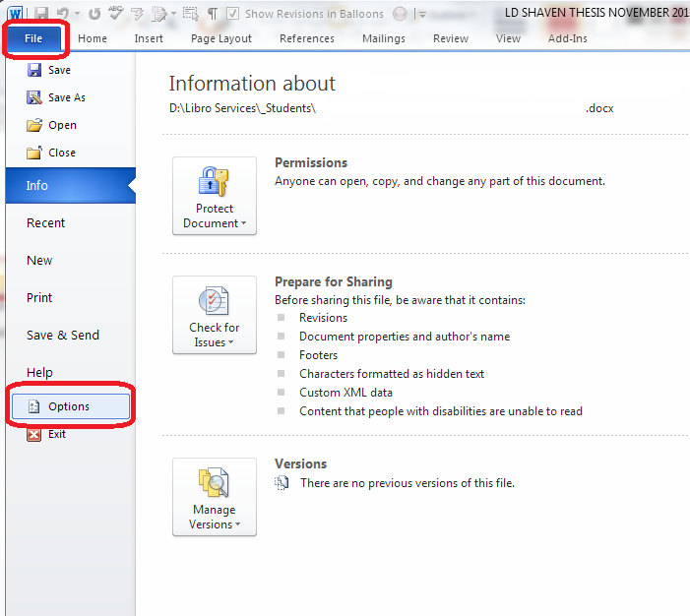Click the Save As icon
The image size is (690, 616).
34,98
